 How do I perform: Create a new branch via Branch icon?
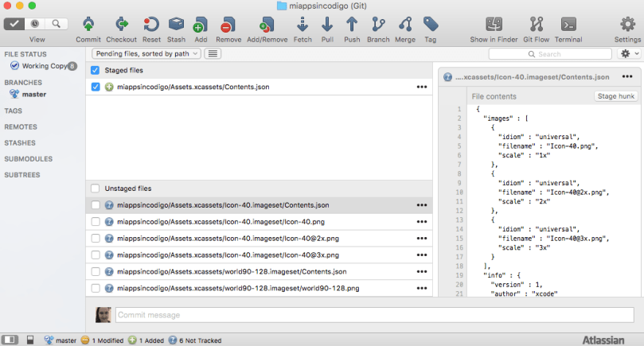[x=378, y=24]
